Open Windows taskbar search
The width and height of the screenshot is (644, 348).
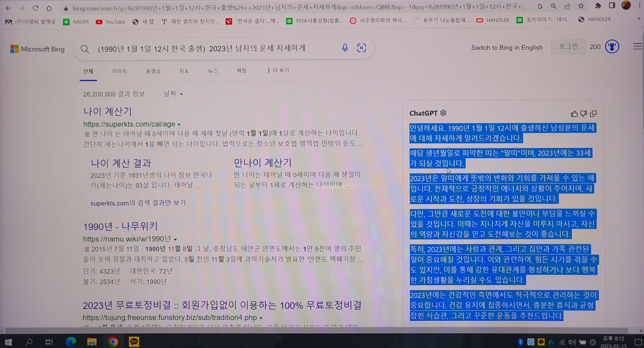click(x=29, y=342)
